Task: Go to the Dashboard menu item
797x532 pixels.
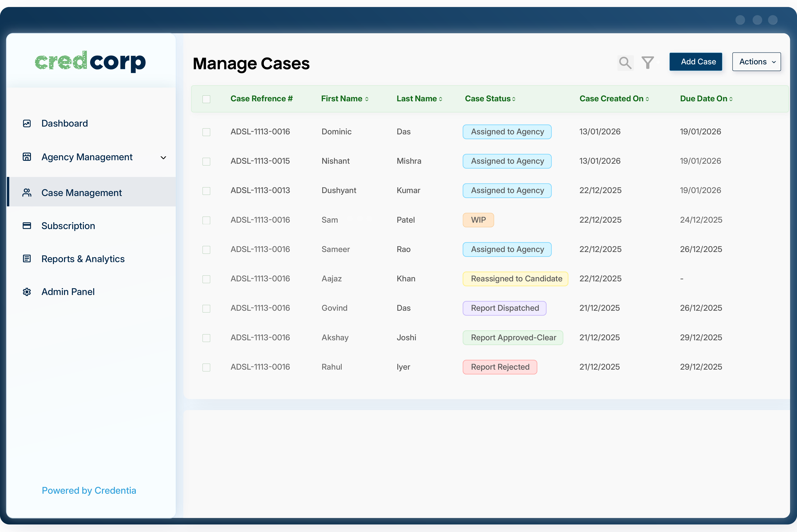Action: tap(64, 123)
